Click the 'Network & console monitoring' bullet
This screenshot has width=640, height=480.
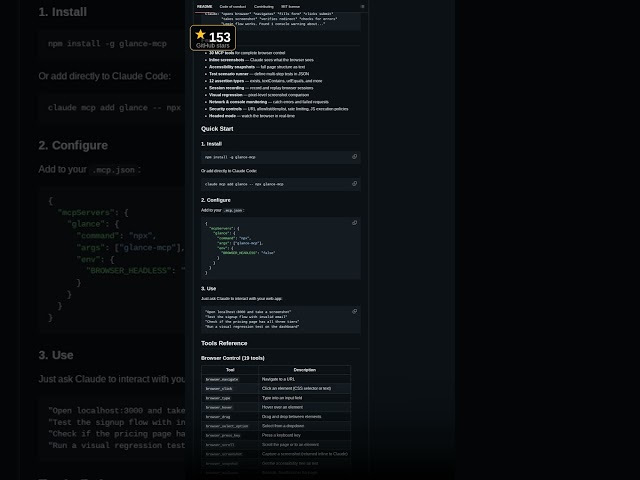(269, 102)
